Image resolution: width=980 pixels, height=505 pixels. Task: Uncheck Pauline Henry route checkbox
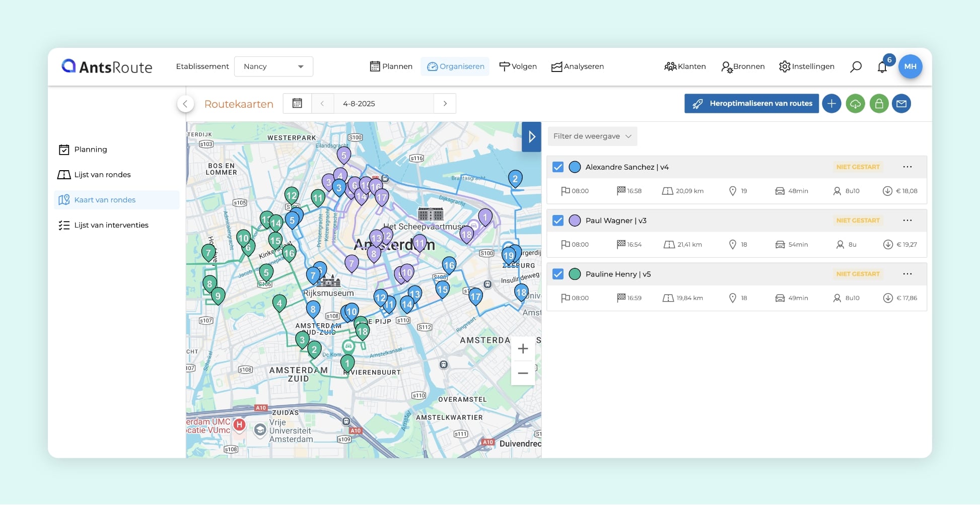point(558,274)
